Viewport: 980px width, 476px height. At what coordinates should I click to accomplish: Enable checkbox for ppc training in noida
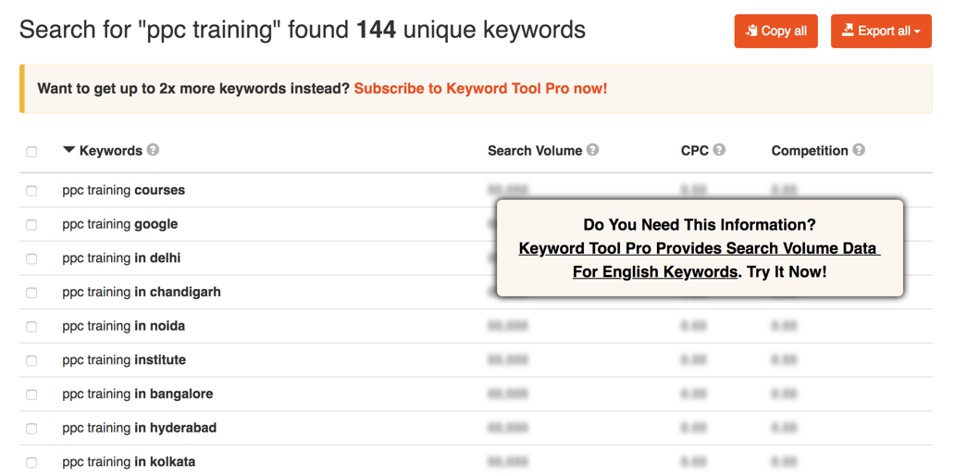coord(31,327)
